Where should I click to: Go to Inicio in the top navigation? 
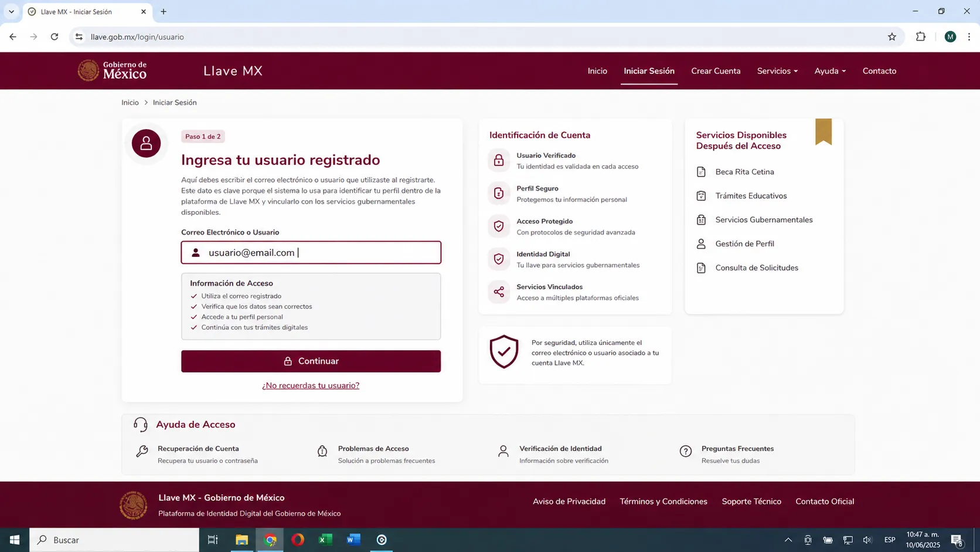point(597,71)
